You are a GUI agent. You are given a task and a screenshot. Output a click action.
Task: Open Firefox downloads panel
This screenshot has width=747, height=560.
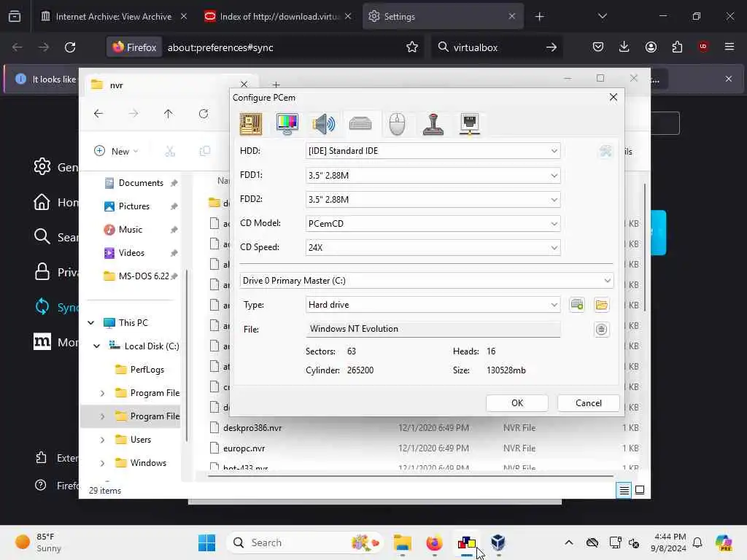tap(624, 47)
